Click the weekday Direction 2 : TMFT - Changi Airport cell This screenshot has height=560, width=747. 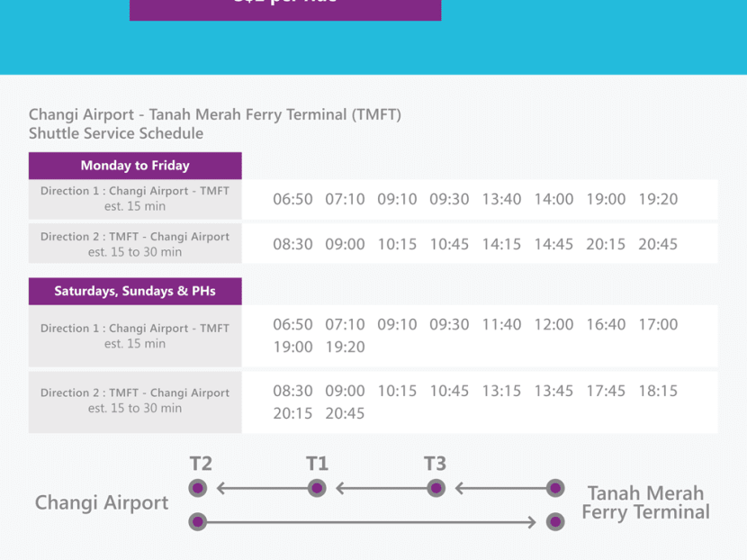coord(135,244)
